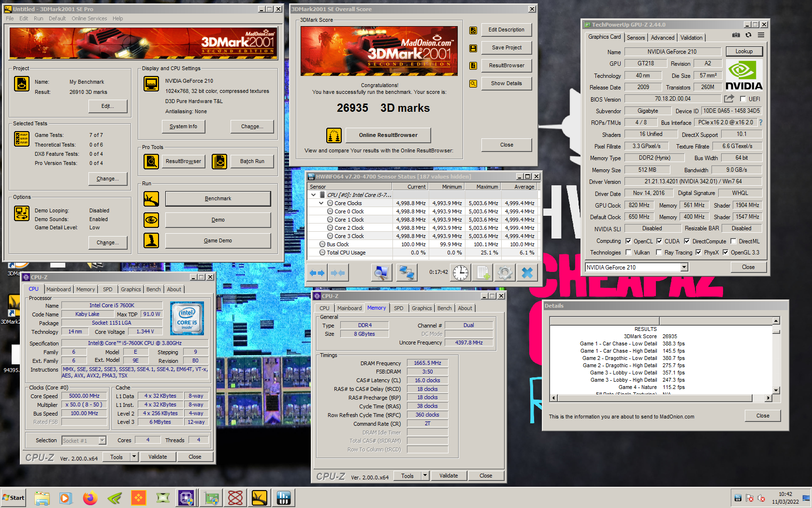The height and width of the screenshot is (508, 812).
Task: Click HWiNFO blue X close sensors icon
Action: (527, 273)
